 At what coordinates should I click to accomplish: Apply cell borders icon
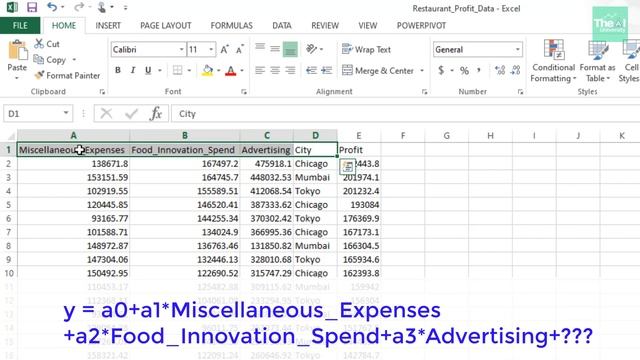tap(178, 70)
